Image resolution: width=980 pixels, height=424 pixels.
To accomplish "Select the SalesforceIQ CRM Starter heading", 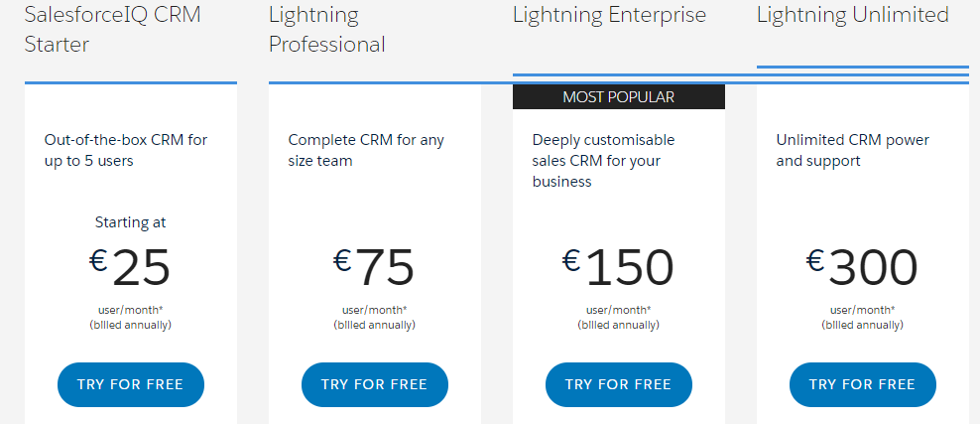I will 112,29.
